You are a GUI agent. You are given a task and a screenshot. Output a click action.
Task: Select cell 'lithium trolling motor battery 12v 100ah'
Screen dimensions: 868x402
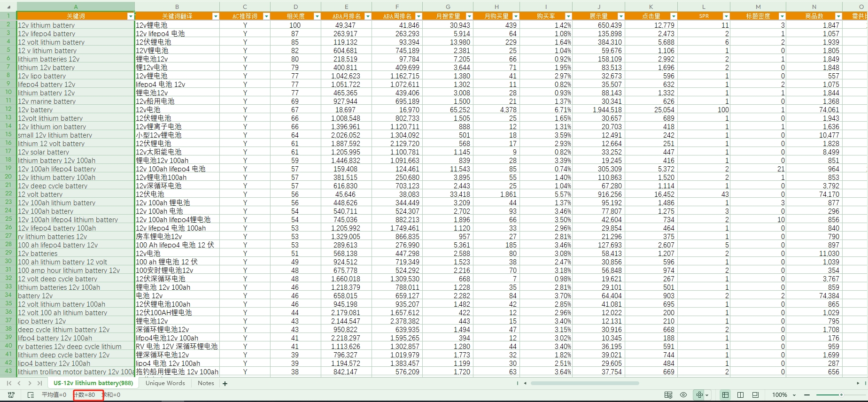tap(76, 372)
